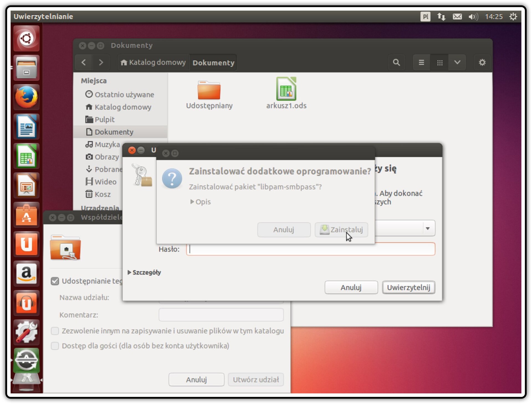Select the Udostępniany folder
Image resolution: width=532 pixels, height=404 pixels.
pos(209,95)
